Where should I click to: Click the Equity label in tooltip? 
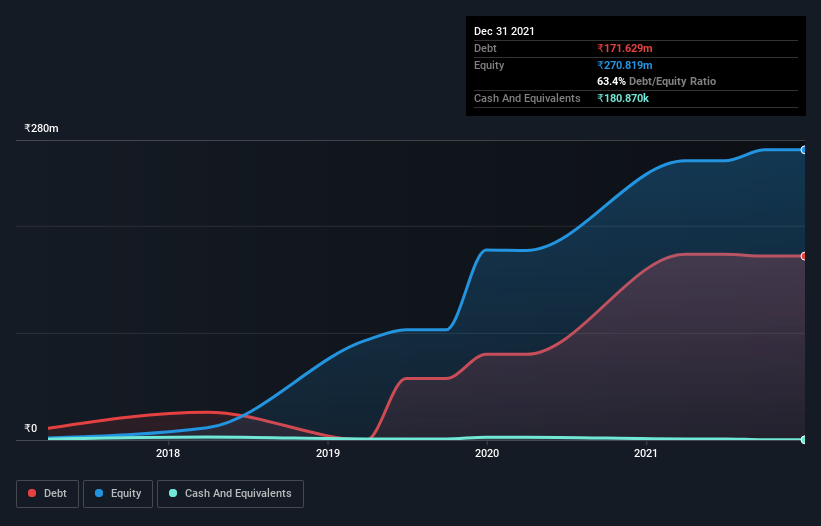coord(489,65)
